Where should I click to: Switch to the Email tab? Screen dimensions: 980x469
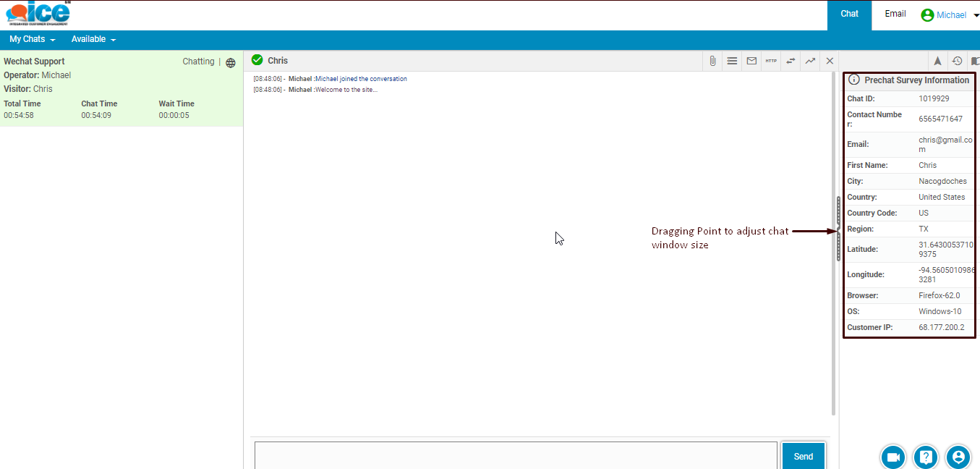(895, 14)
